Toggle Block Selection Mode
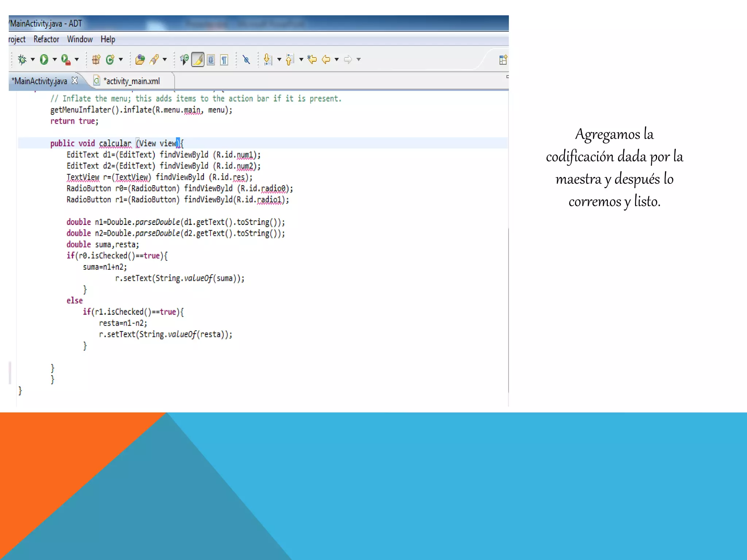 (x=211, y=59)
